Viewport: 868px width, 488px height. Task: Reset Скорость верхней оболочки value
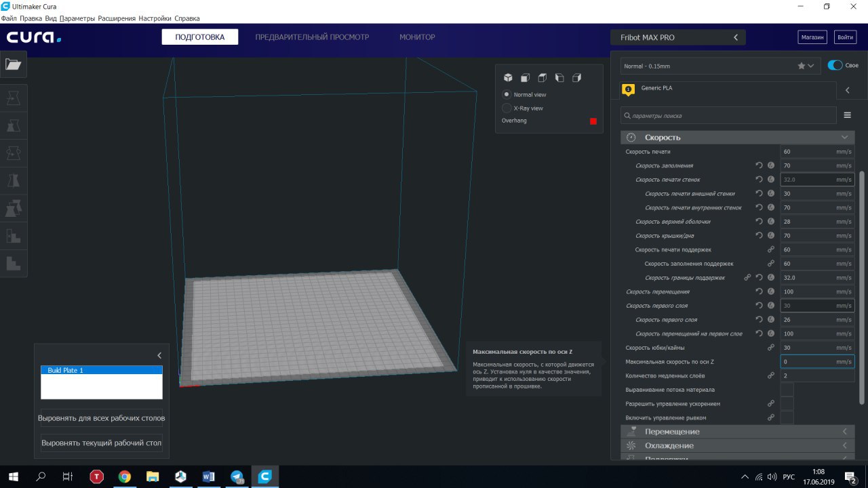pos(759,222)
